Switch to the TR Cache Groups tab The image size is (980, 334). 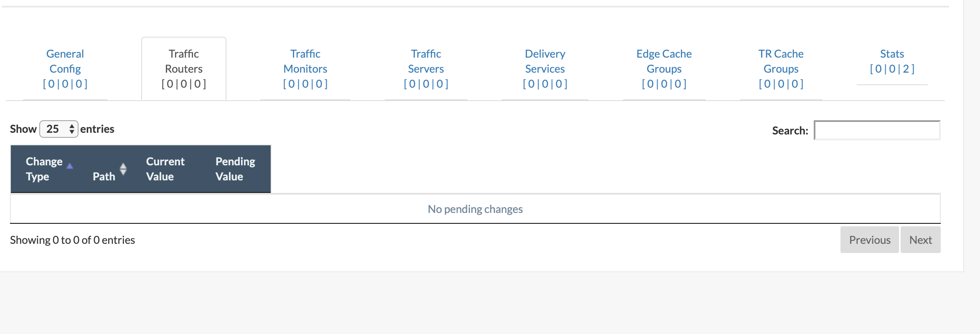click(x=780, y=68)
